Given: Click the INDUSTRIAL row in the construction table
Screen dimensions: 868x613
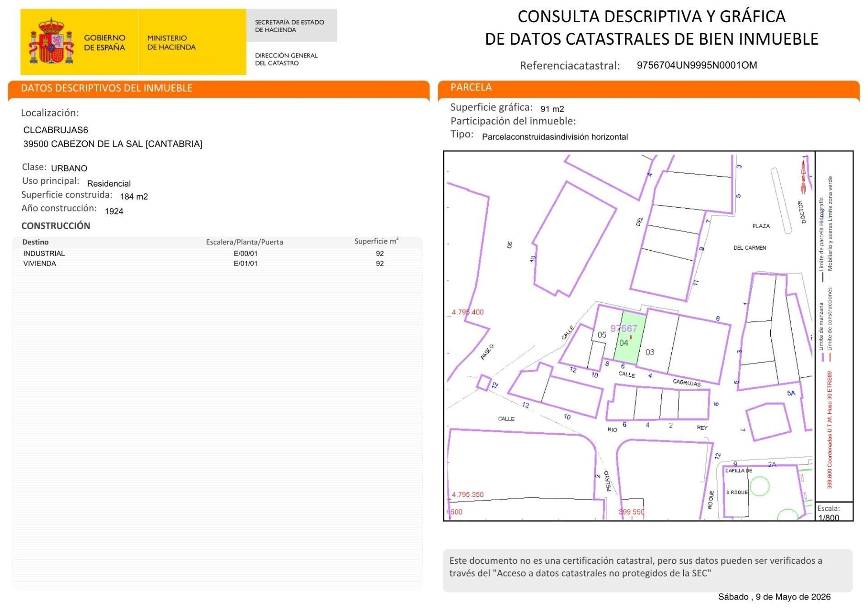Looking at the screenshot, I should pos(217,253).
